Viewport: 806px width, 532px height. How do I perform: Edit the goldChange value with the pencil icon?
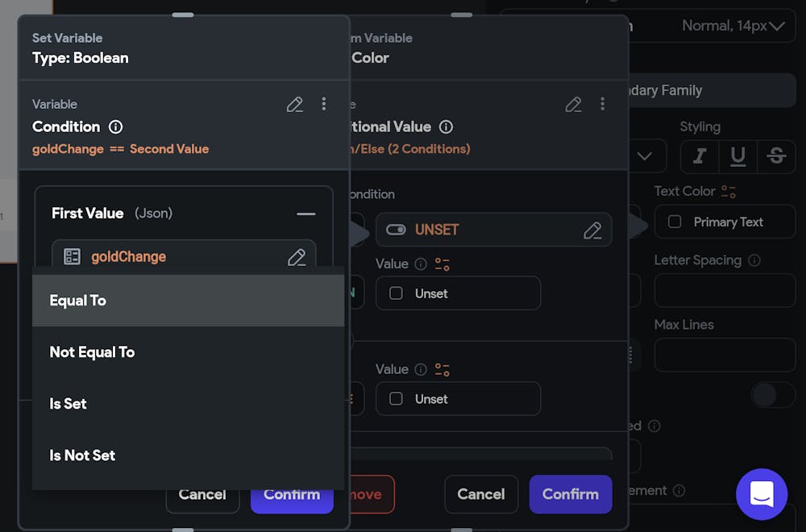pos(297,256)
